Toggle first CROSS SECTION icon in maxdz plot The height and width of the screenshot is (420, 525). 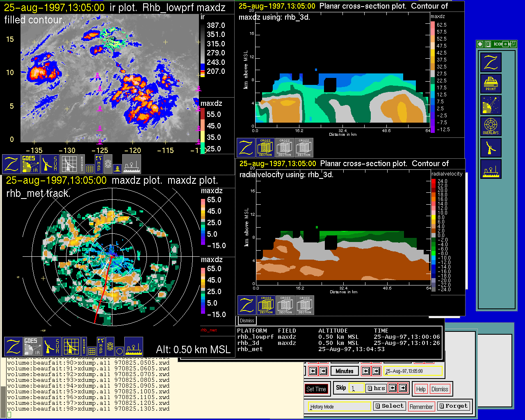(x=265, y=148)
